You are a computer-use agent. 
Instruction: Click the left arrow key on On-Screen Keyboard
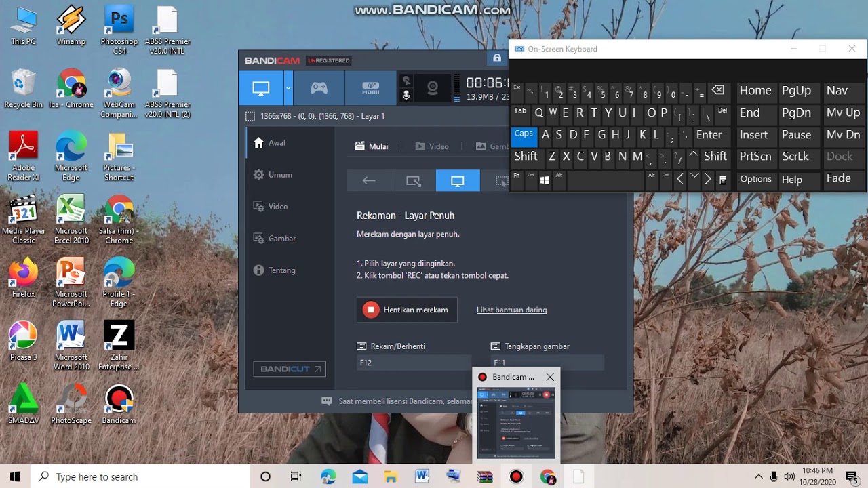(680, 180)
